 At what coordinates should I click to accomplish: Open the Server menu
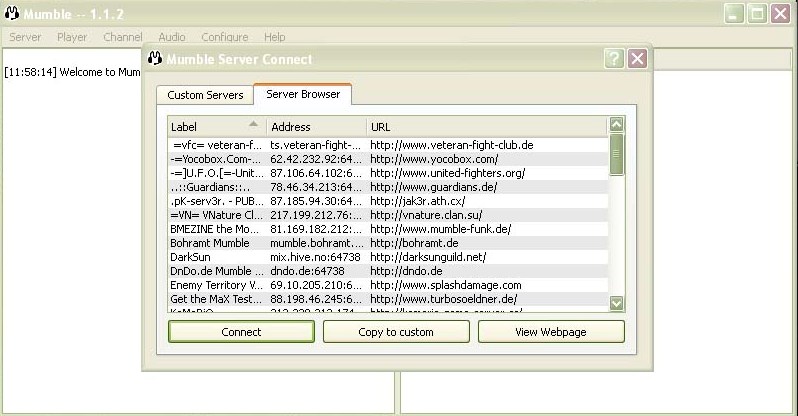point(25,37)
